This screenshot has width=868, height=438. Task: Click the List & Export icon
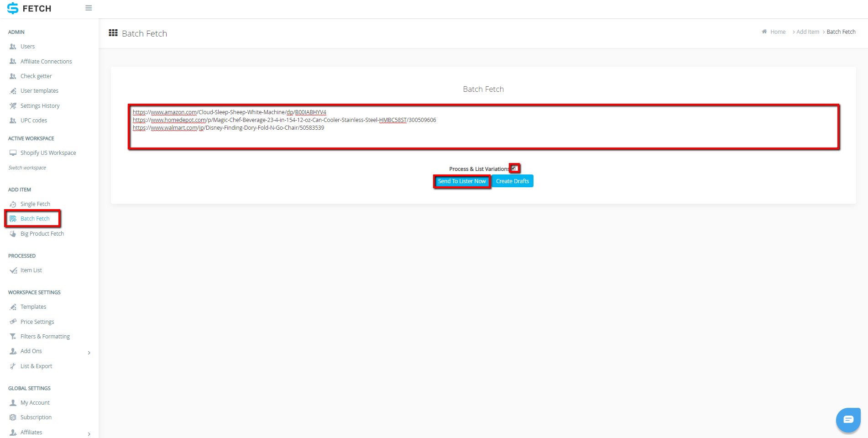click(x=13, y=366)
